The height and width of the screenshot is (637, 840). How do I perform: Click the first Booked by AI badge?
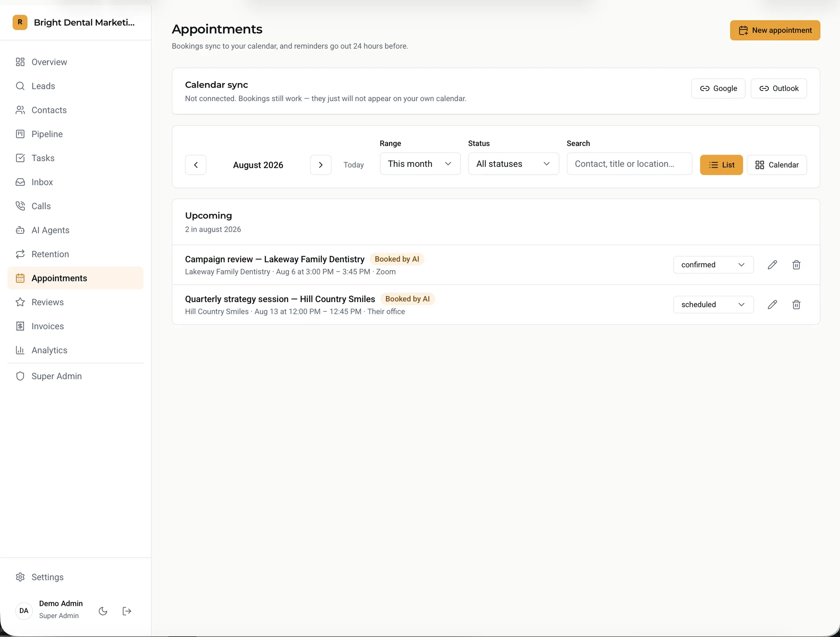tap(397, 259)
